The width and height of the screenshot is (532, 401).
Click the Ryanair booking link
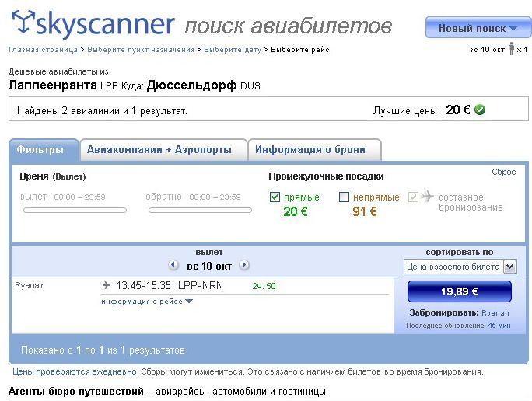[x=495, y=313]
